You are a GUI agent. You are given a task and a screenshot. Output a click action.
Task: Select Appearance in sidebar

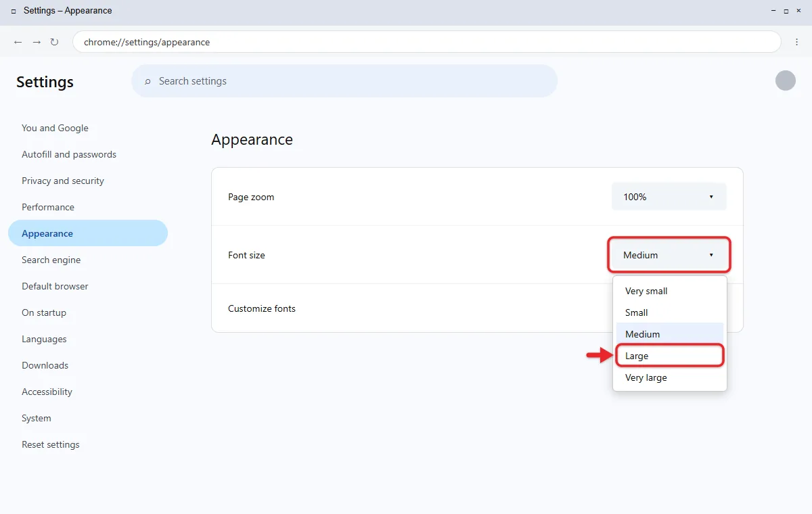88,233
